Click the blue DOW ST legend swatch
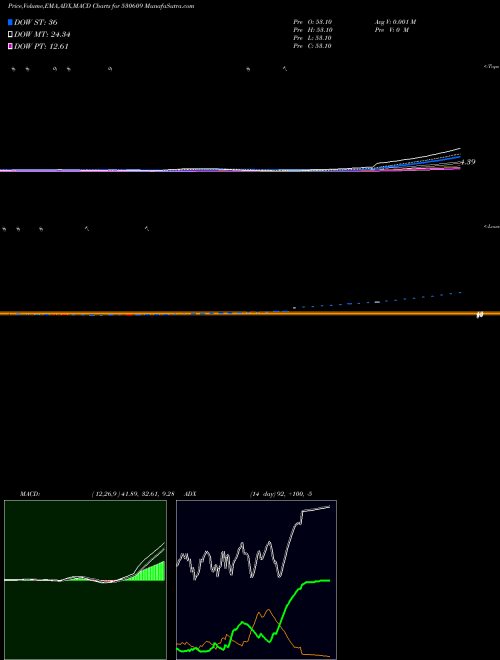 (10, 22)
